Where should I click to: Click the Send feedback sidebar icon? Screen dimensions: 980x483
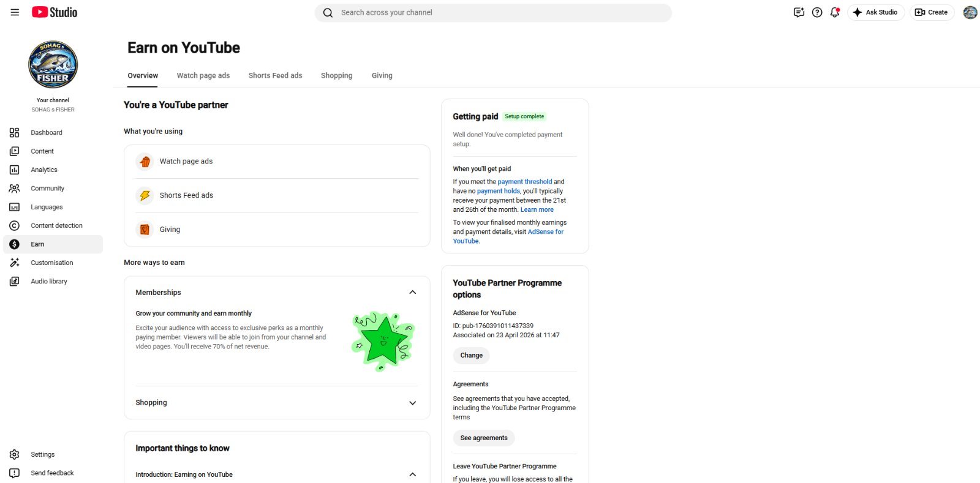14,473
